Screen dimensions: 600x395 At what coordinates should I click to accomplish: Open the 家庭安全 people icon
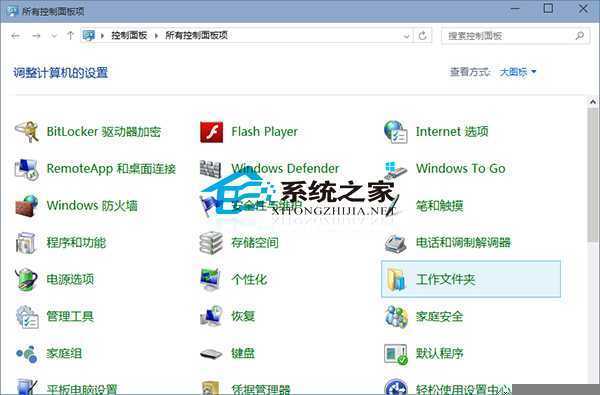coord(396,317)
